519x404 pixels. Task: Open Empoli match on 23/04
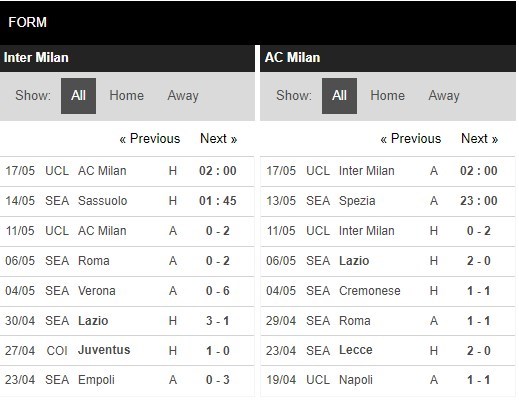(127, 380)
